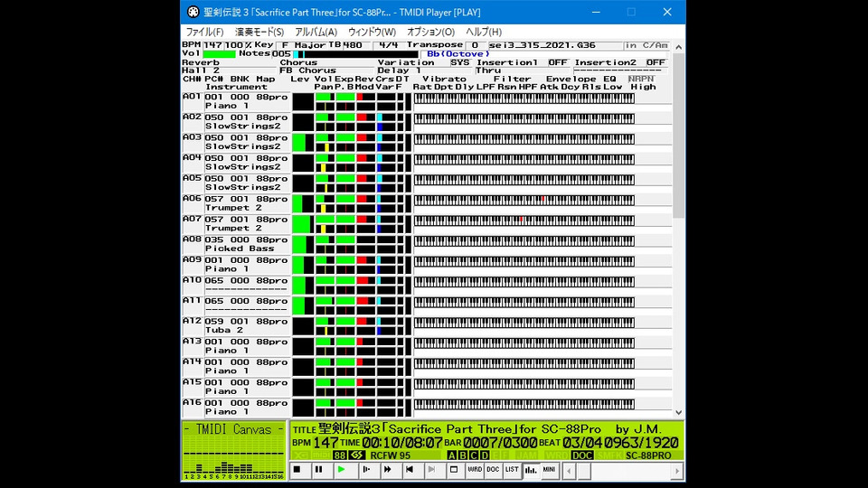This screenshot has width=868, height=488.
Task: Click the left arrow of the bottom scrollbar
Action: point(569,472)
